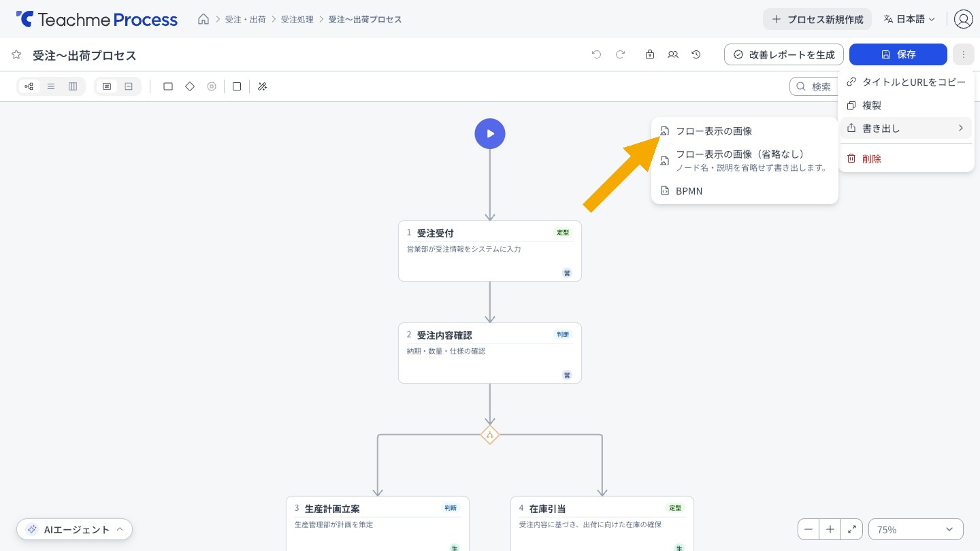Viewport: 980px width, 551px height.
Task: Select 複製 in the options menu
Action: click(906, 105)
